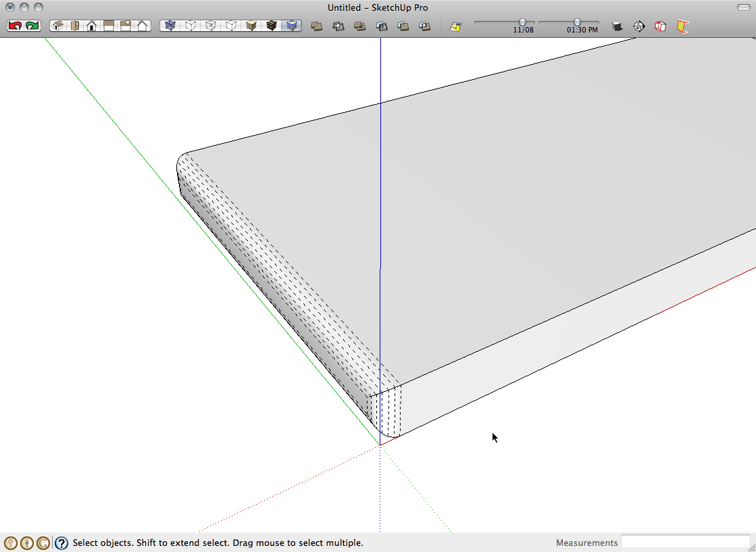756x552 pixels.
Task: Toggle display of section planes
Action: tap(661, 26)
